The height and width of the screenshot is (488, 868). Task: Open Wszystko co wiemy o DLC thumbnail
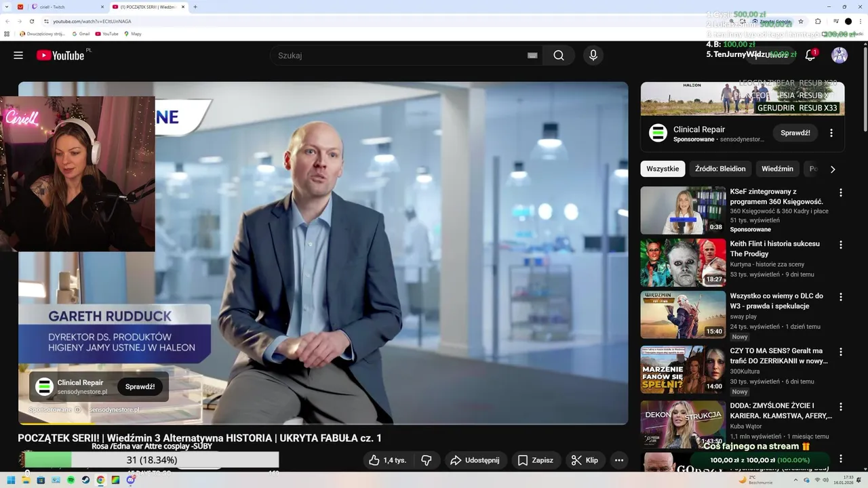click(683, 314)
